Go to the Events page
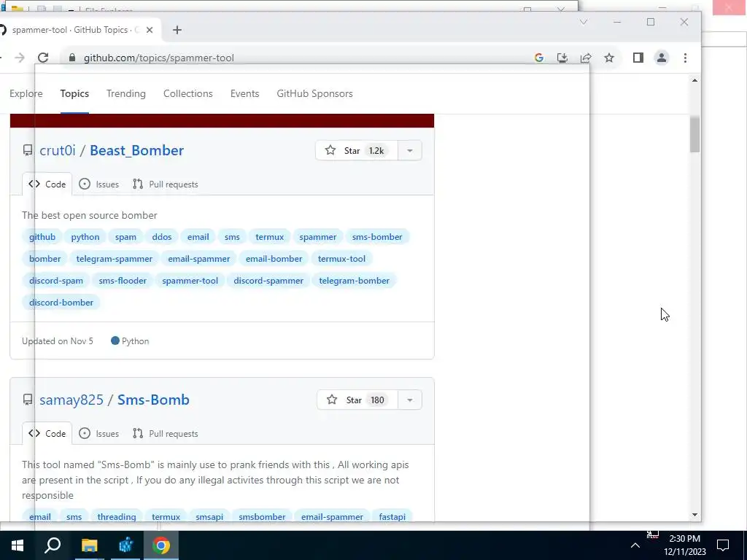This screenshot has height=560, width=747. (x=245, y=94)
